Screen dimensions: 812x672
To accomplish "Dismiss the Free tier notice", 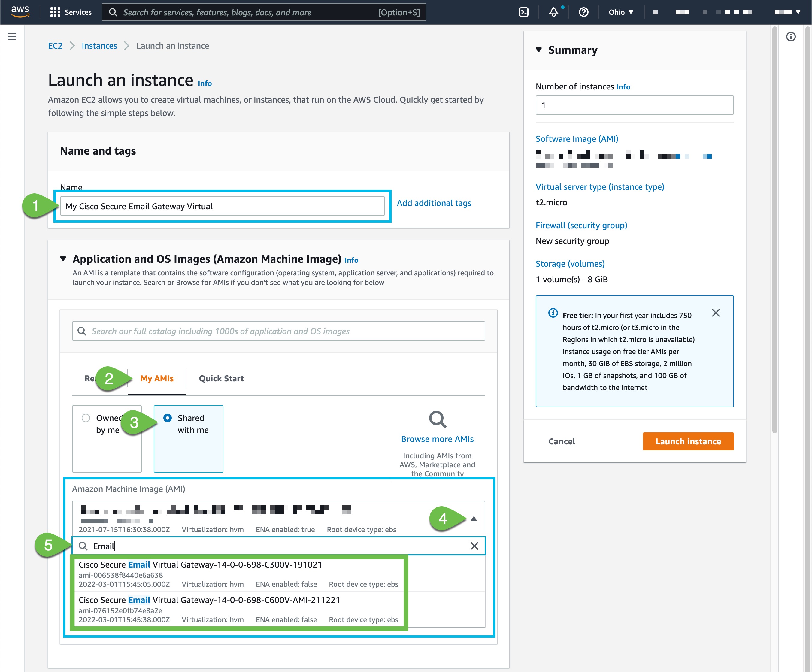I will pos(715,313).
